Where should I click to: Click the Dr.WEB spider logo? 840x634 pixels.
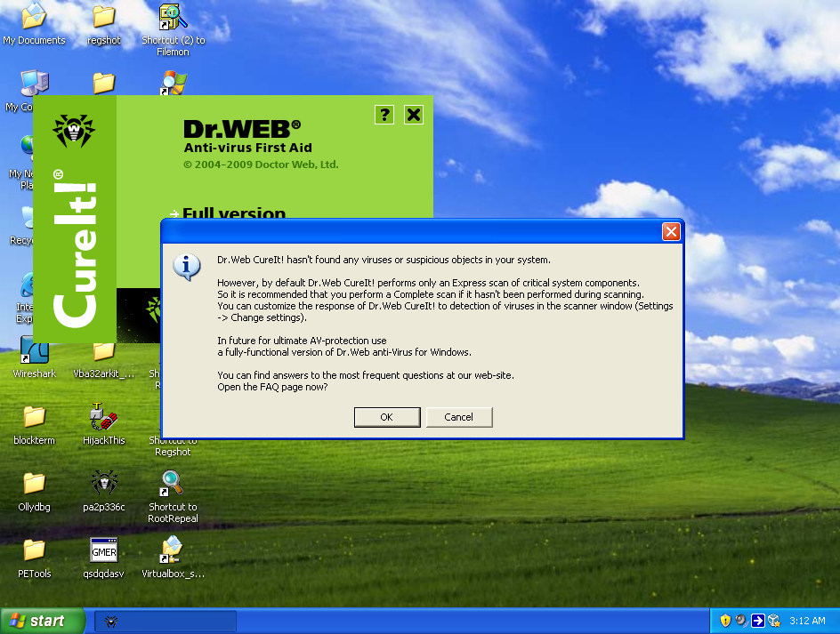[x=74, y=131]
